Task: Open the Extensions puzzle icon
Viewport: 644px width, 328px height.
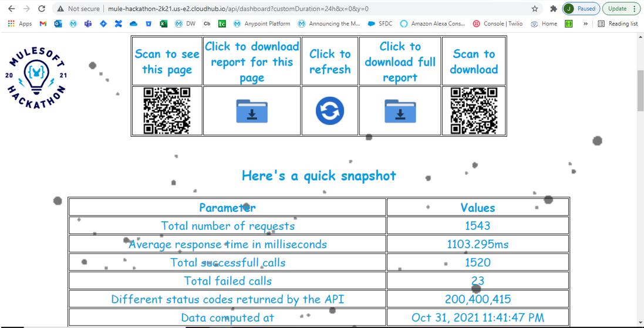Action: click(x=554, y=9)
